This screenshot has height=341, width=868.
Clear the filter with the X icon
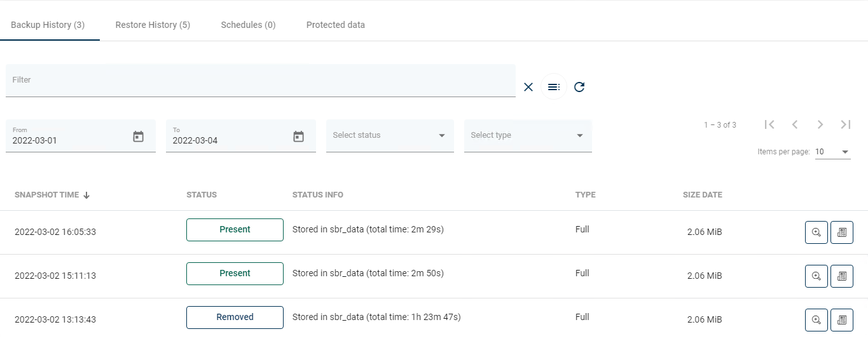point(528,87)
